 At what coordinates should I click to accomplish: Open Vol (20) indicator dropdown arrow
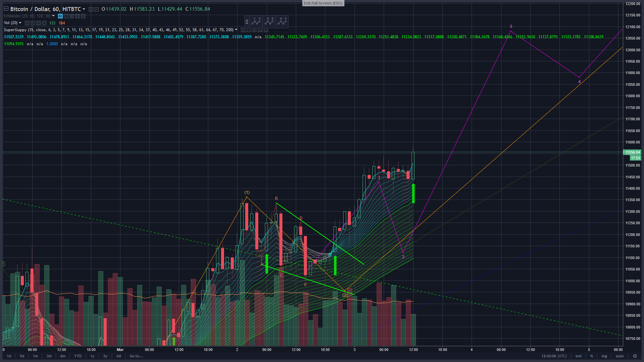coord(20,23)
